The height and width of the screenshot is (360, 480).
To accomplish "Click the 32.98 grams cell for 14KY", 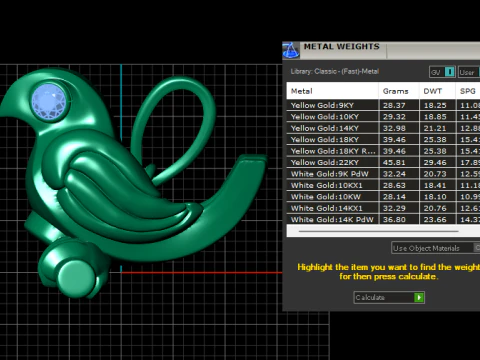I will pos(399,128).
